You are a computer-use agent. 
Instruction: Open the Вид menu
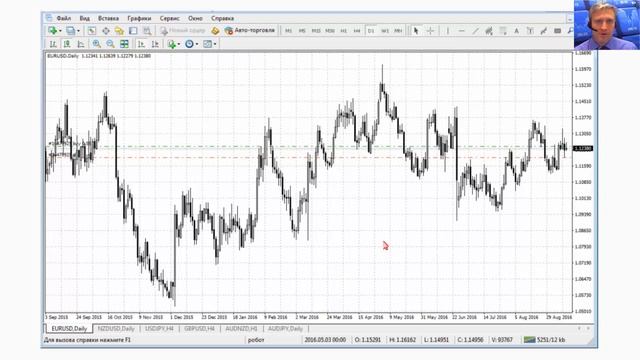(84, 18)
